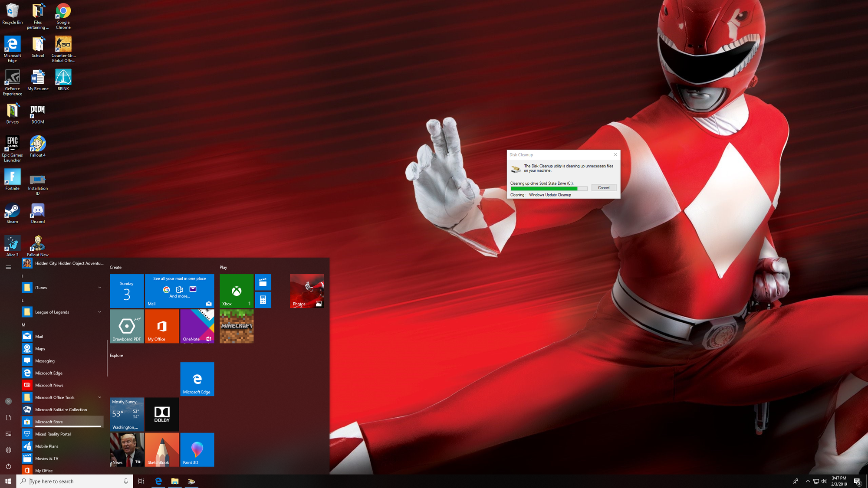The width and height of the screenshot is (868, 488).
Task: Open the Washington weather tile
Action: point(127,414)
